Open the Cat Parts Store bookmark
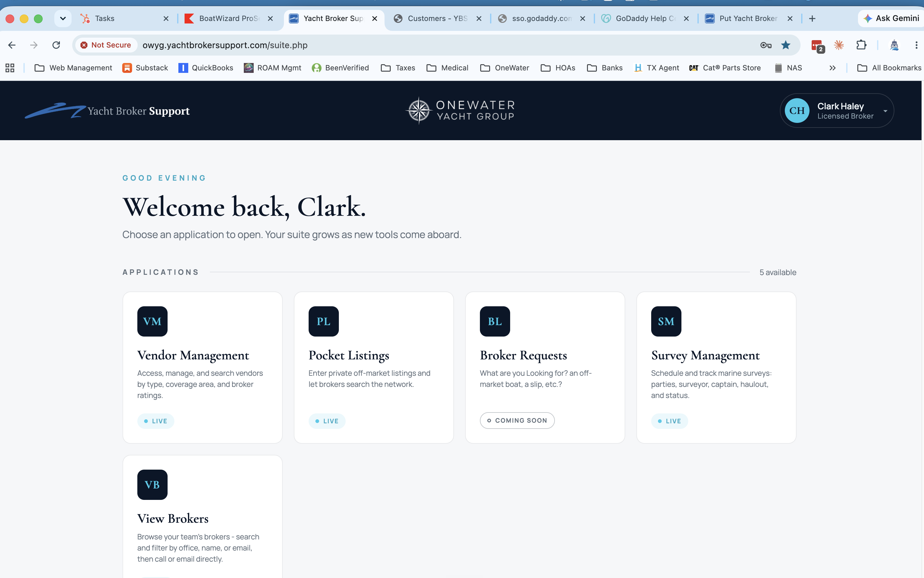 (725, 68)
